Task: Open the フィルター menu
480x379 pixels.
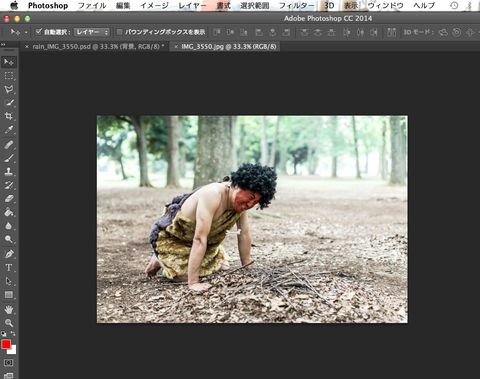Action: [x=296, y=6]
